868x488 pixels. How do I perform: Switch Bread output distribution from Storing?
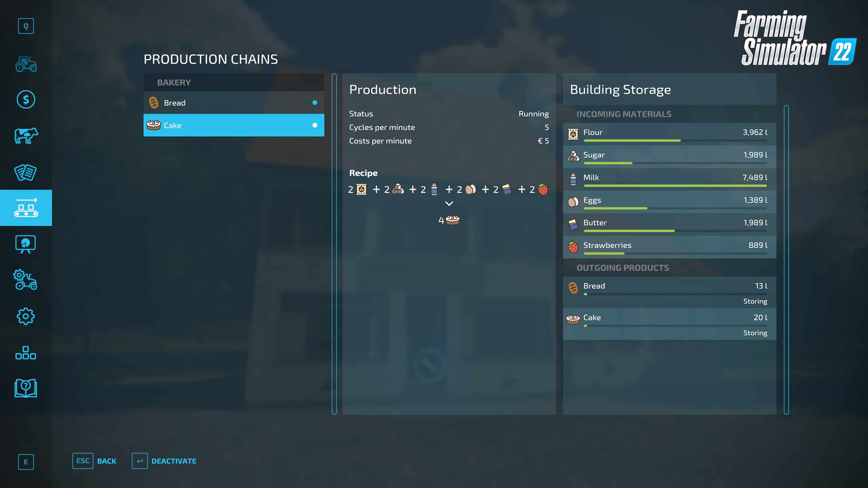[x=755, y=301]
